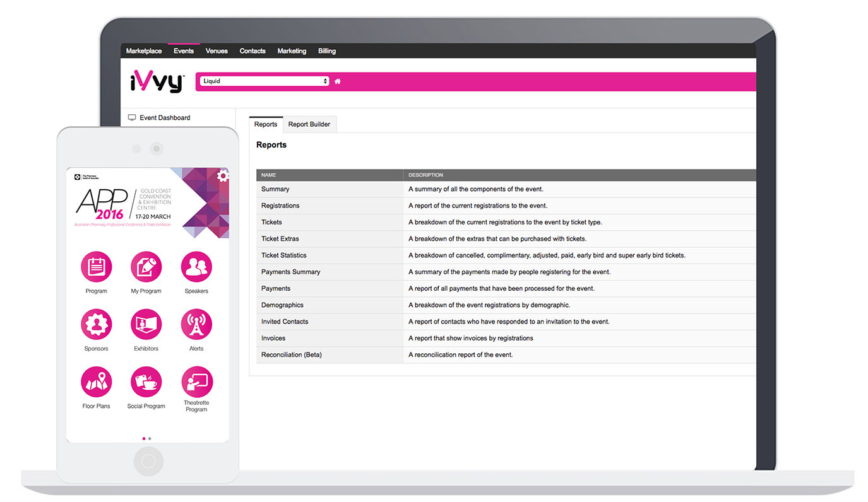
Task: Open the Payments Summary report
Action: pyautogui.click(x=291, y=272)
